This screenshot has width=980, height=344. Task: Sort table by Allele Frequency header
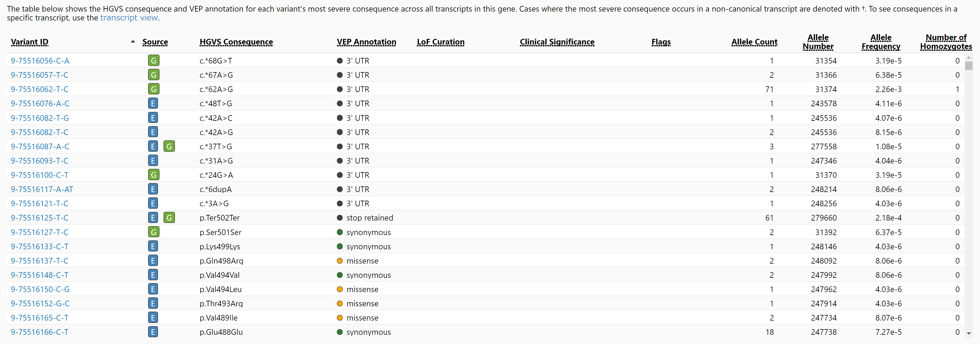(x=880, y=42)
